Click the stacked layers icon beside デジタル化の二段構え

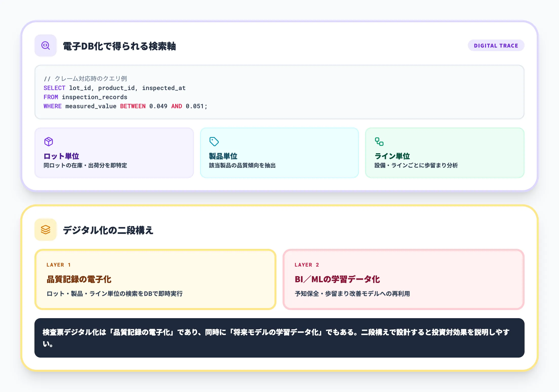[46, 229]
